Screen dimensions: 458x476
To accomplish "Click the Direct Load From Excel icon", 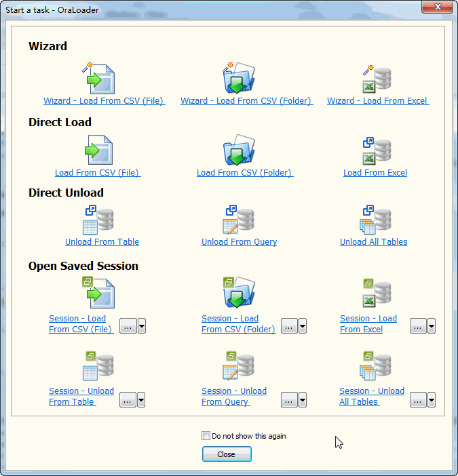I will coord(377,151).
